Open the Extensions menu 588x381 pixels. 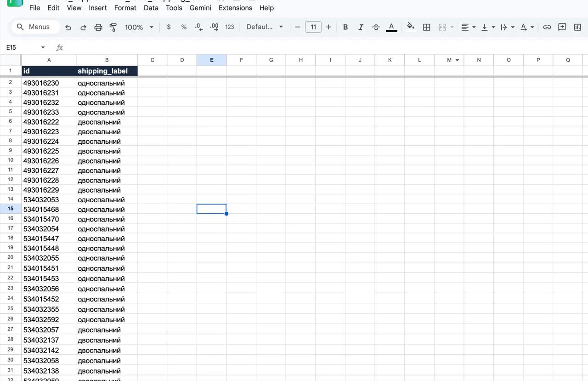pyautogui.click(x=235, y=8)
